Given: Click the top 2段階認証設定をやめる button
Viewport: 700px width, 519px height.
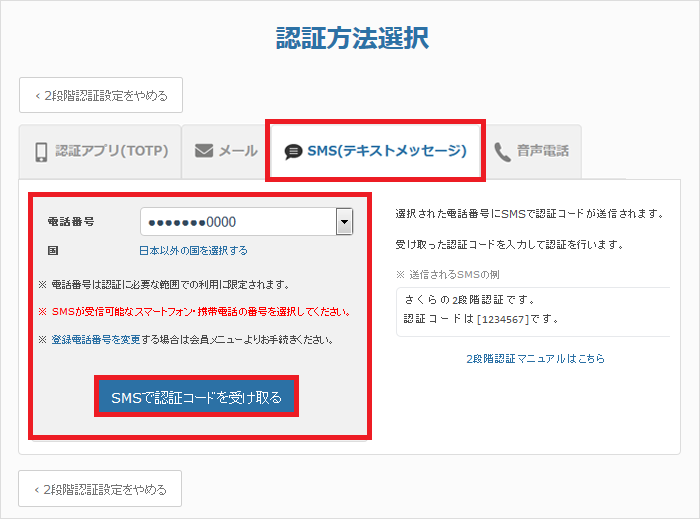Looking at the screenshot, I should [101, 96].
